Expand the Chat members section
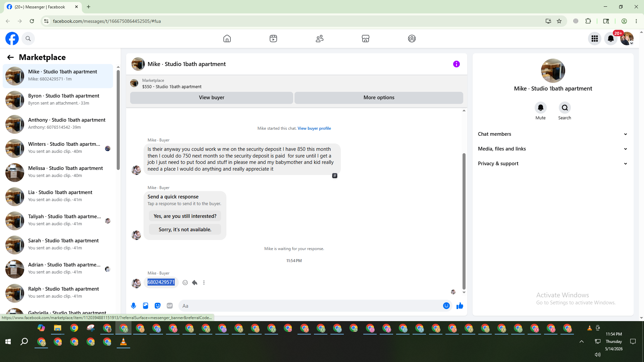Viewport: 644px width, 362px height. pyautogui.click(x=553, y=134)
